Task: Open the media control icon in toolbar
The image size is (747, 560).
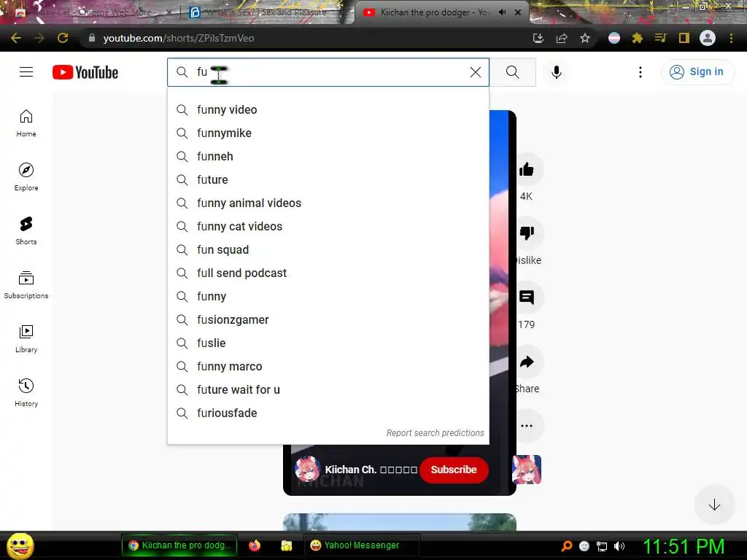Action: (x=660, y=38)
